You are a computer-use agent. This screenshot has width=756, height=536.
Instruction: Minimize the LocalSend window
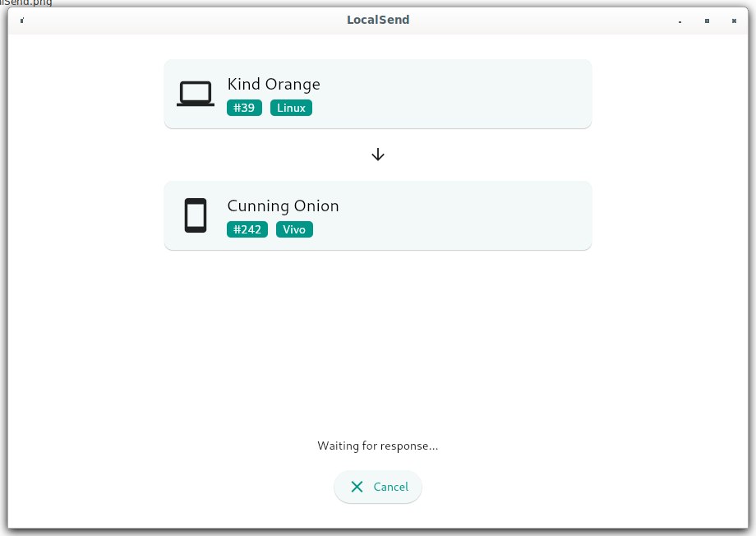[680, 21]
